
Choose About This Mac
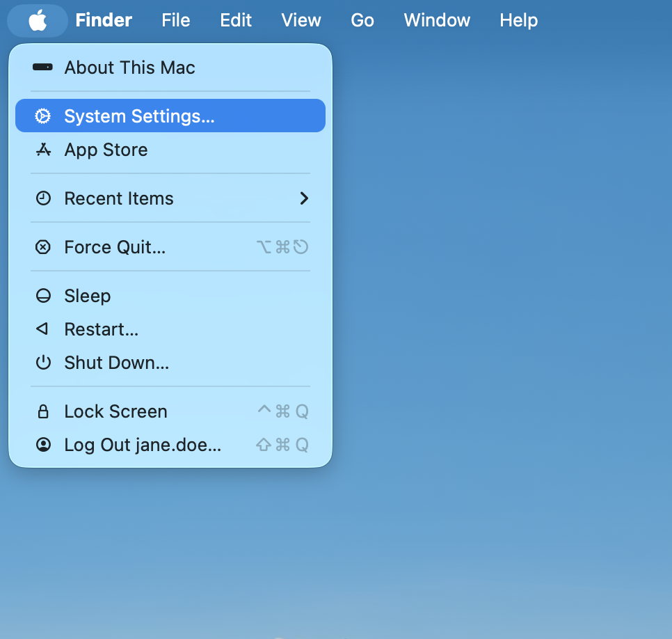click(x=129, y=68)
